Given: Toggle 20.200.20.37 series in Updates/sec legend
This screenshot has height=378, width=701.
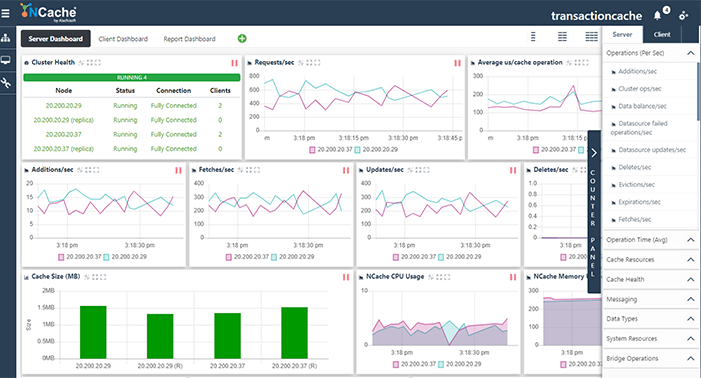Looking at the screenshot, I should [414, 257].
